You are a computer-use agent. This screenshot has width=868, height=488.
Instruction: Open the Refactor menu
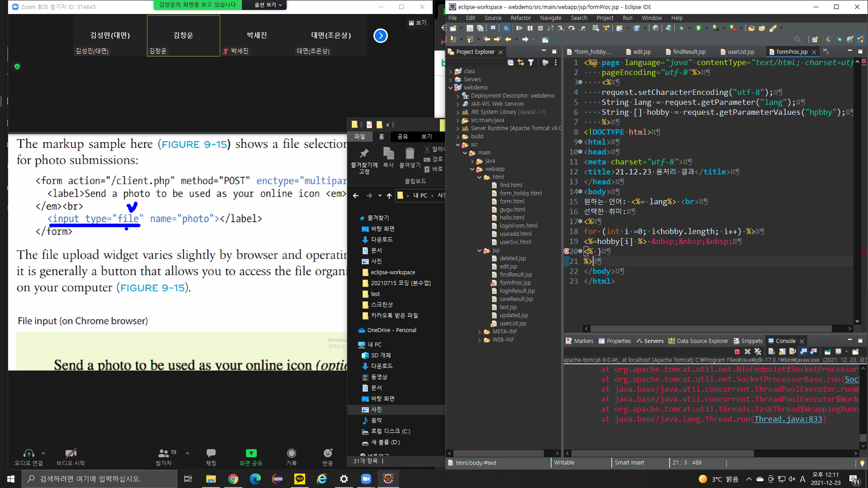(520, 18)
